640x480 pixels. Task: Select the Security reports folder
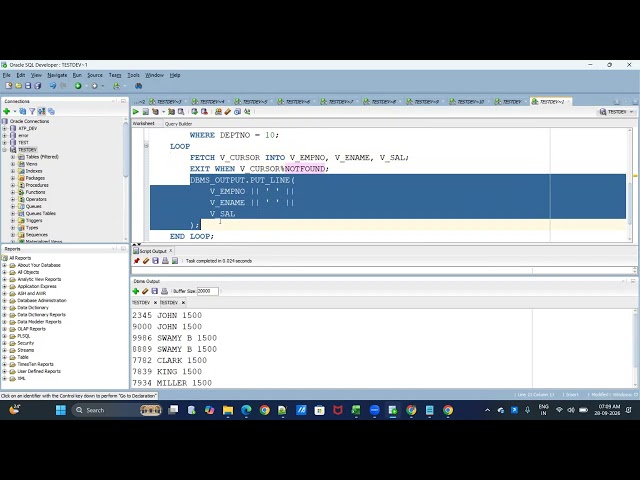(26, 343)
